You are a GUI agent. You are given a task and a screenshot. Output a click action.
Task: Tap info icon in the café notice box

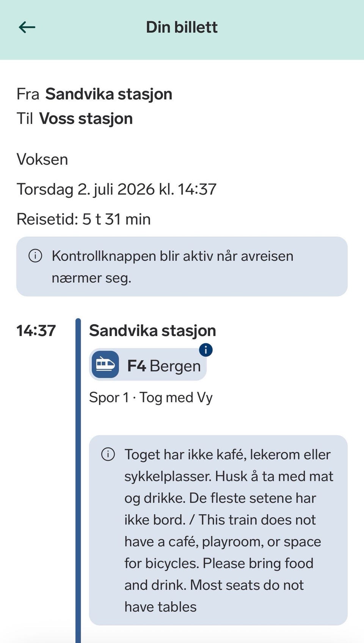(x=108, y=454)
